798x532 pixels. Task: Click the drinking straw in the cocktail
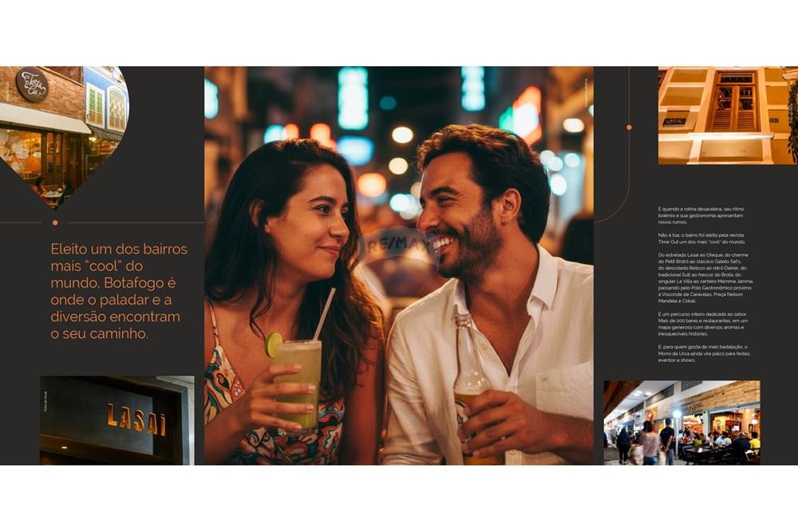coord(323,313)
